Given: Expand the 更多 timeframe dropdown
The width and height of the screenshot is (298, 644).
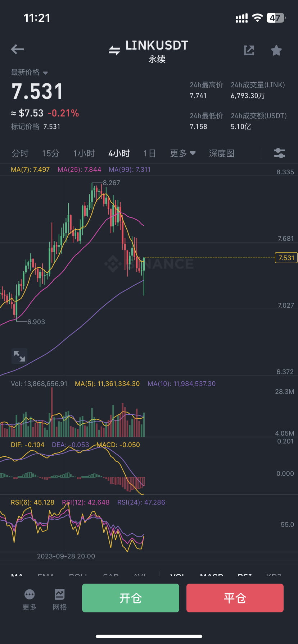Looking at the screenshot, I should (183, 153).
